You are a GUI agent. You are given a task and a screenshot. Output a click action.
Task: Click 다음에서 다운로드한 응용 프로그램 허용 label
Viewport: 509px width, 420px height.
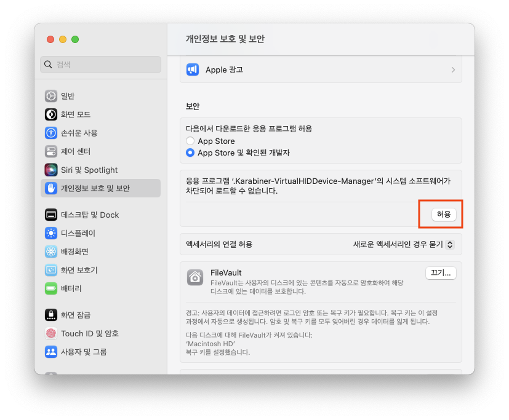tap(249, 129)
